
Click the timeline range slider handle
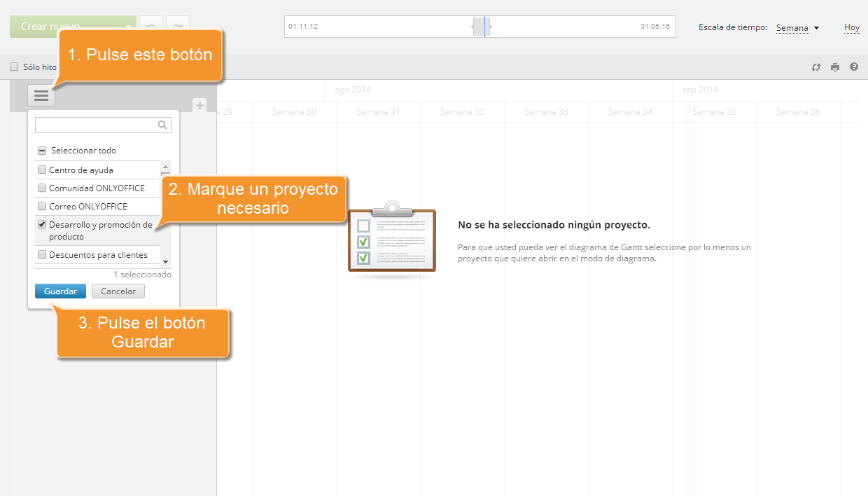click(x=482, y=27)
